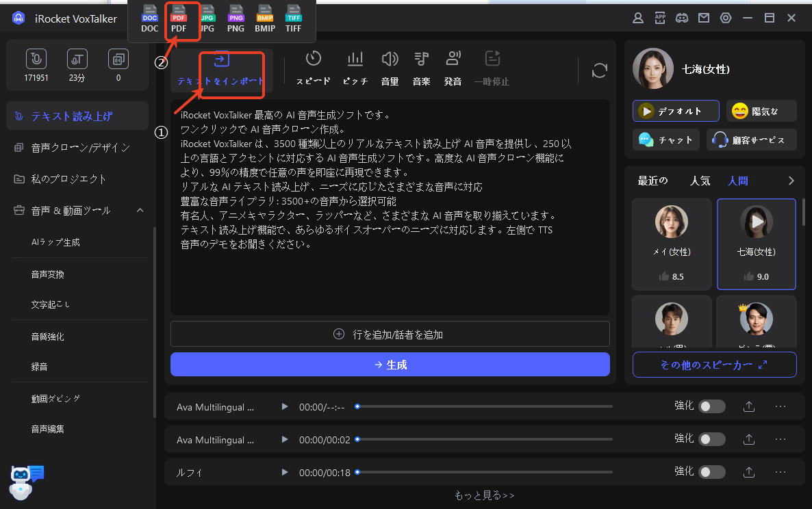Image resolution: width=812 pixels, height=509 pixels.
Task: Toggle 強化 on first Ava Multilingual track
Action: (712, 406)
